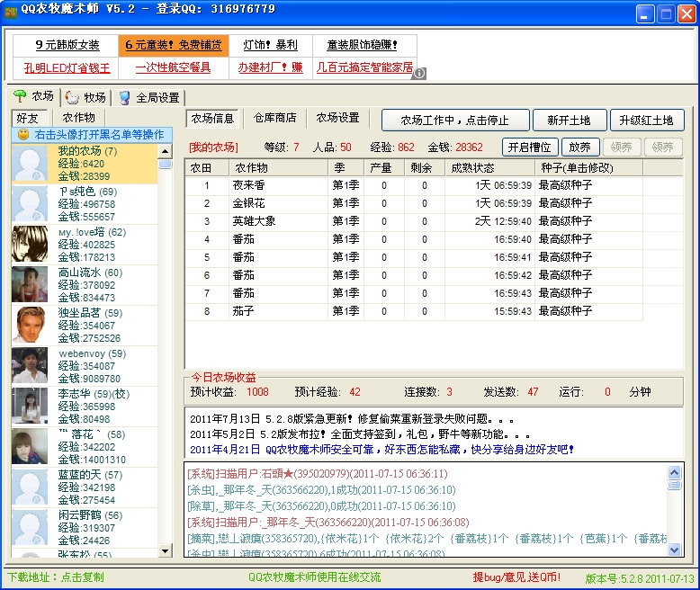This screenshot has width=700, height=590.
Task: Click 农场工作中，点击停止 button
Action: pyautogui.click(x=455, y=120)
